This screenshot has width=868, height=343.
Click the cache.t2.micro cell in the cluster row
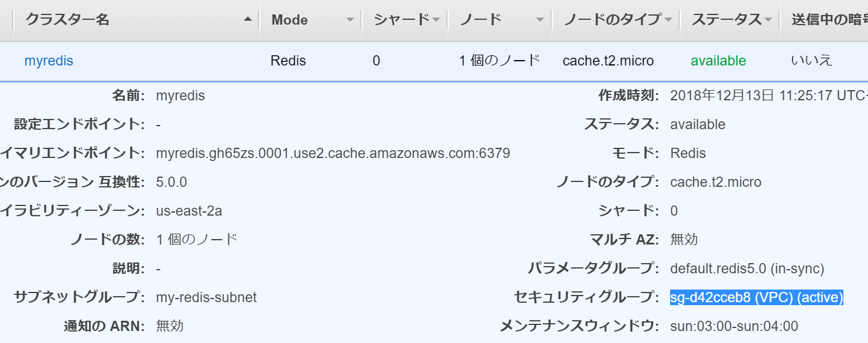point(608,61)
